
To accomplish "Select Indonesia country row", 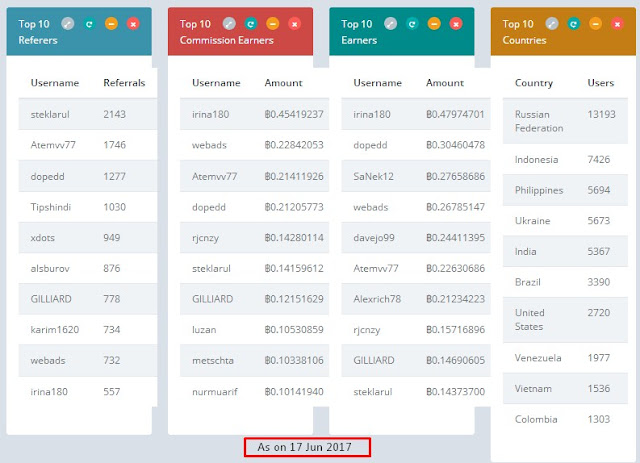I will tap(565, 159).
